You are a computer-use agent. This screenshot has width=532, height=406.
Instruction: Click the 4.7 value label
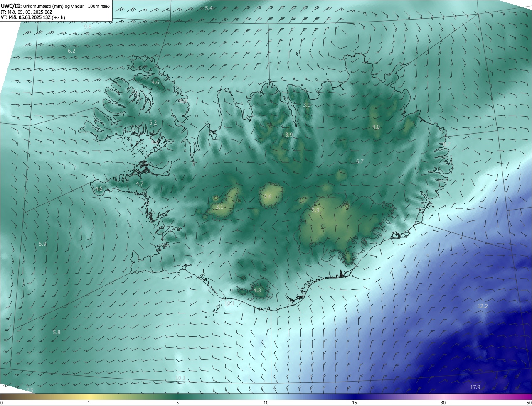(140, 183)
